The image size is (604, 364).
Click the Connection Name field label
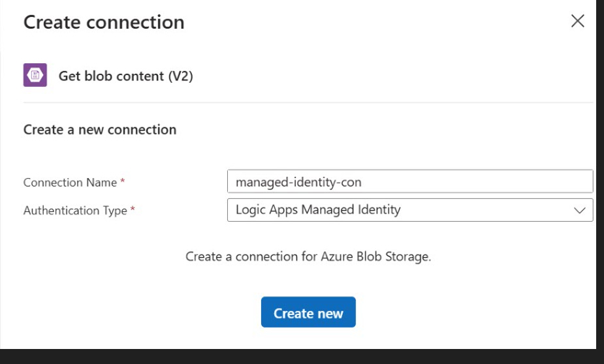[70, 183]
